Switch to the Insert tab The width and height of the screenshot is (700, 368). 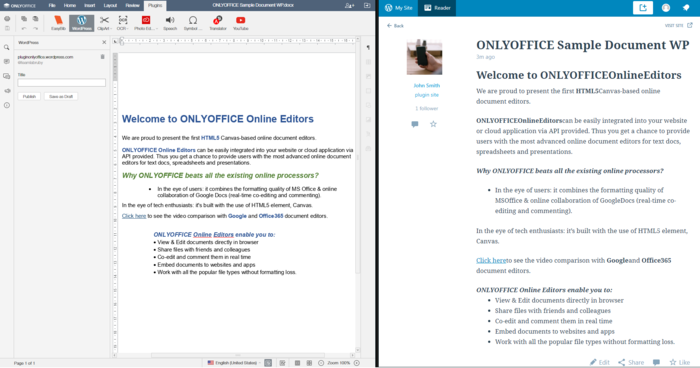tap(90, 6)
